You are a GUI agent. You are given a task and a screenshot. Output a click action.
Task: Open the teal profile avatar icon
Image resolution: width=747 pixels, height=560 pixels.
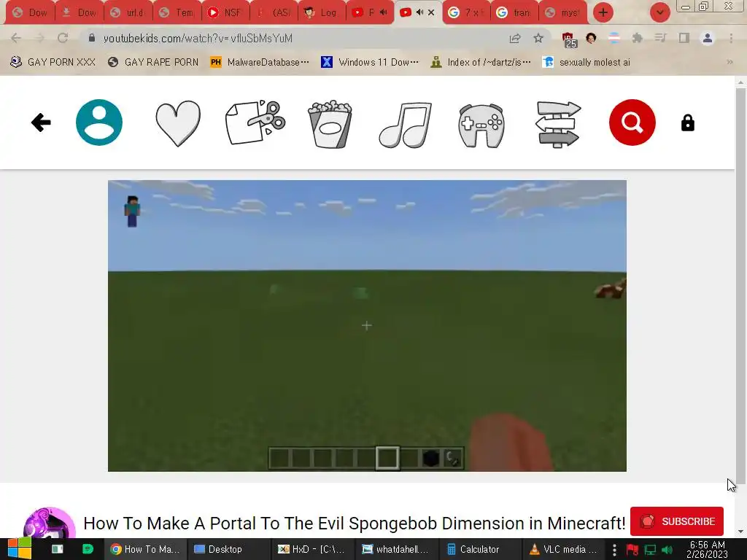(x=99, y=122)
